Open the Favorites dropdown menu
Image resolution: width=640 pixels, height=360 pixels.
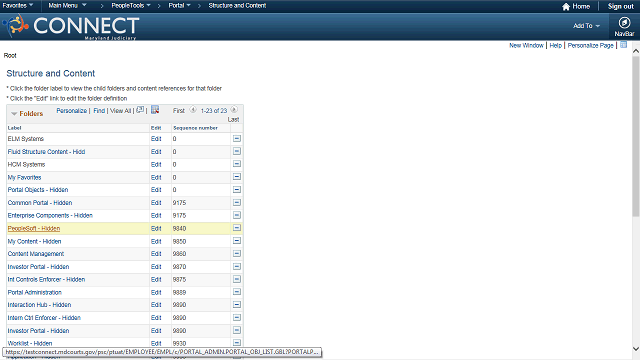pyautogui.click(x=18, y=5)
